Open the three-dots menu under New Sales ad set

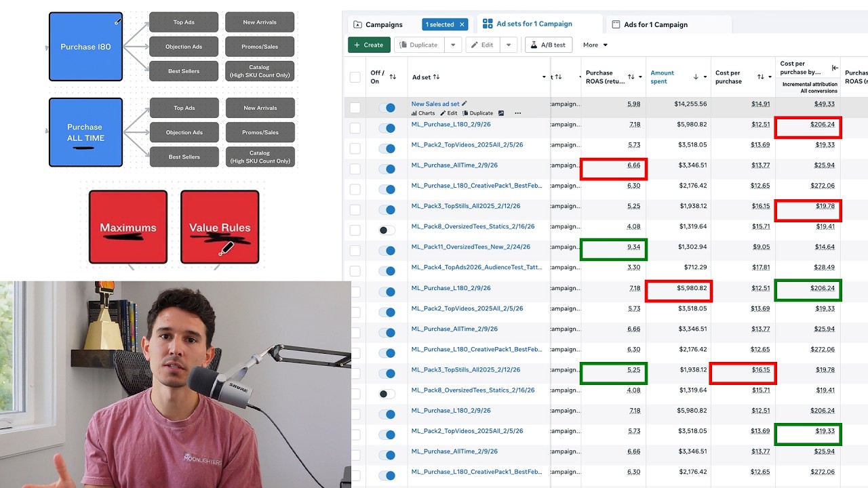(518, 113)
